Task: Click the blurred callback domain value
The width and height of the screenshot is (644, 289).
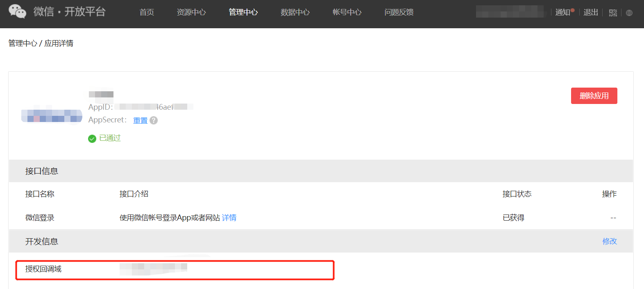Action: click(x=153, y=269)
